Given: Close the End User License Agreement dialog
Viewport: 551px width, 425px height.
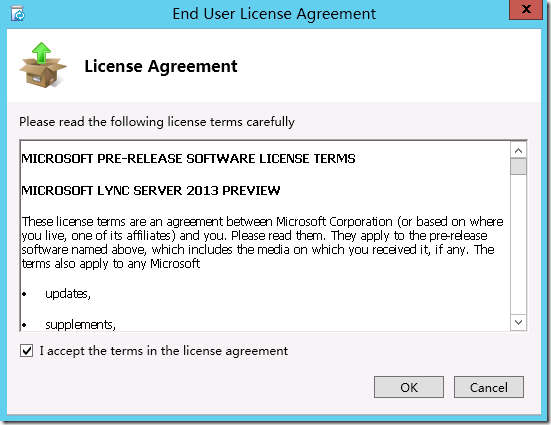Looking at the screenshot, I should (x=526, y=9).
